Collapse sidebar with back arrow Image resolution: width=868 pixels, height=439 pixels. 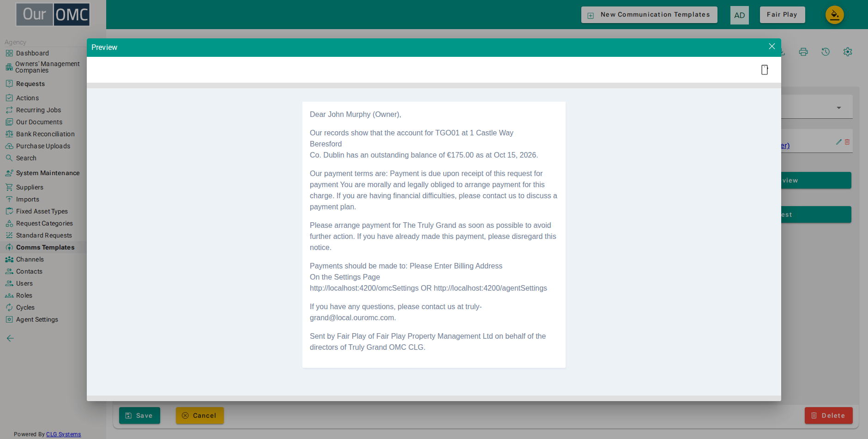10,338
